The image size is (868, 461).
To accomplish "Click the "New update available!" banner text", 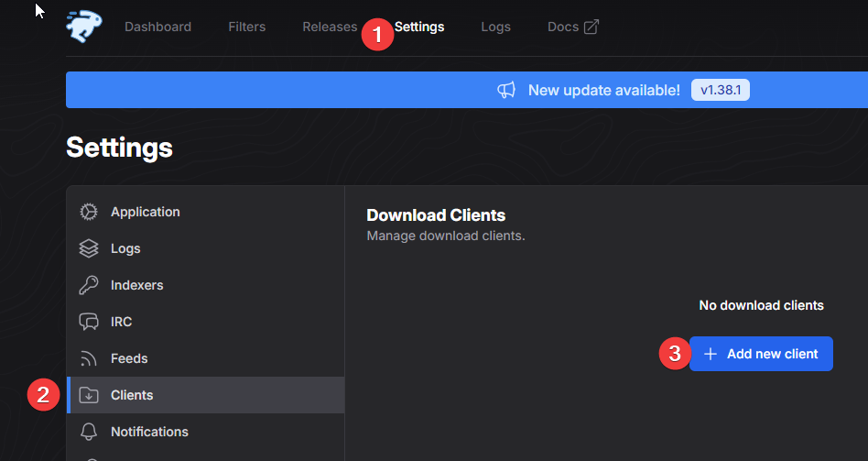I will pyautogui.click(x=603, y=90).
